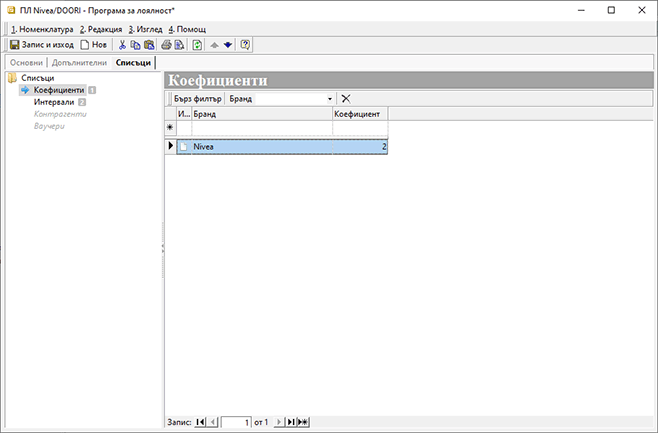Go to first record navigation button
The width and height of the screenshot is (658, 433).
(x=201, y=422)
